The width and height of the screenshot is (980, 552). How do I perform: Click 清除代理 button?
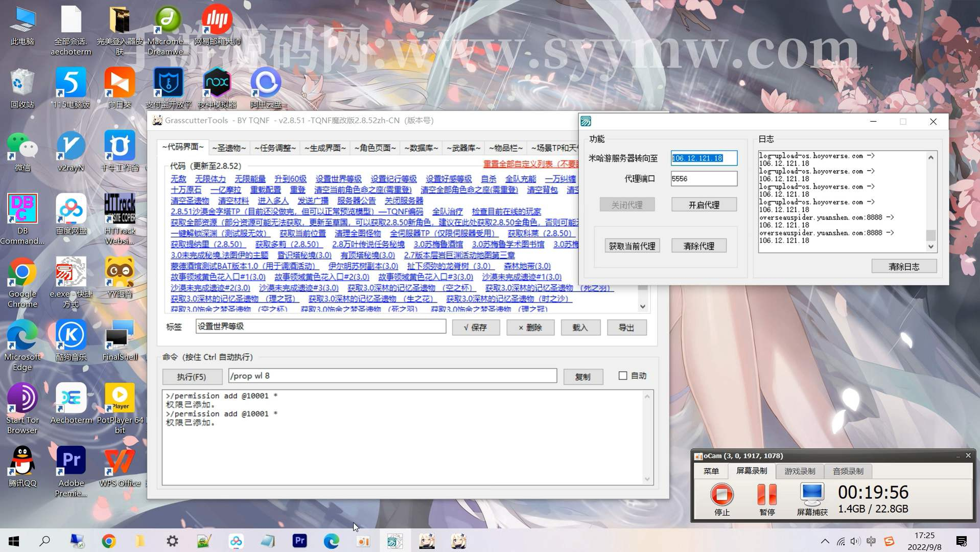pyautogui.click(x=699, y=246)
